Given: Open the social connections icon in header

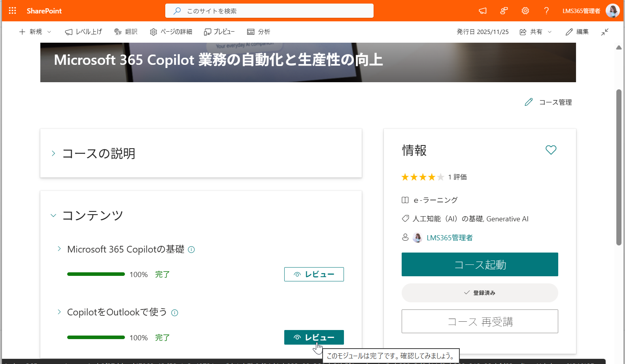Looking at the screenshot, I should [504, 11].
